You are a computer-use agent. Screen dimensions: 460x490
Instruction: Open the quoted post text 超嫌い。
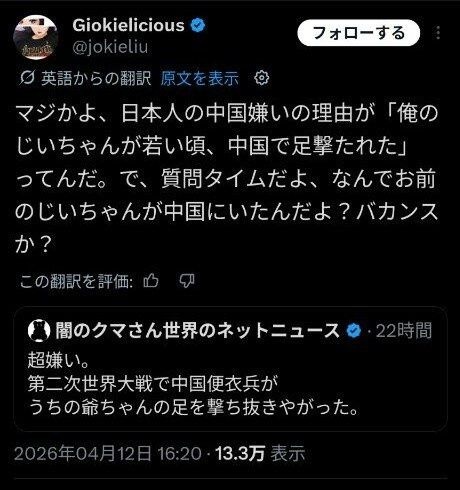(58, 360)
